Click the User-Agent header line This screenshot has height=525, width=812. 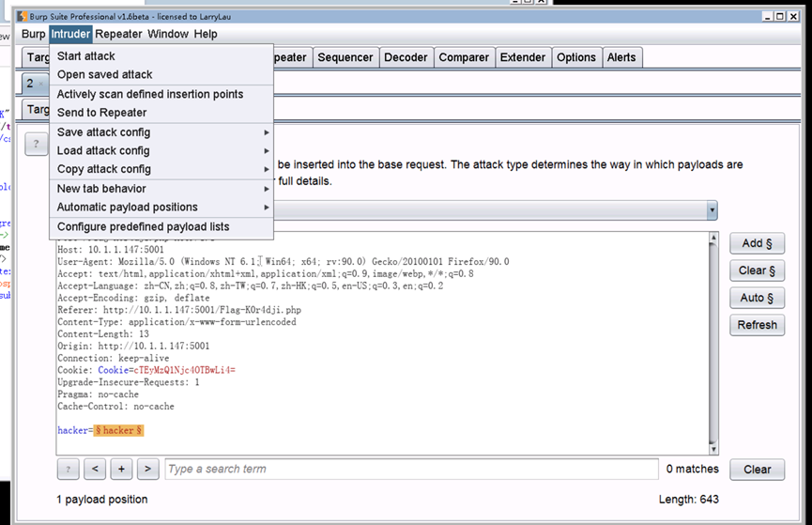click(x=283, y=262)
